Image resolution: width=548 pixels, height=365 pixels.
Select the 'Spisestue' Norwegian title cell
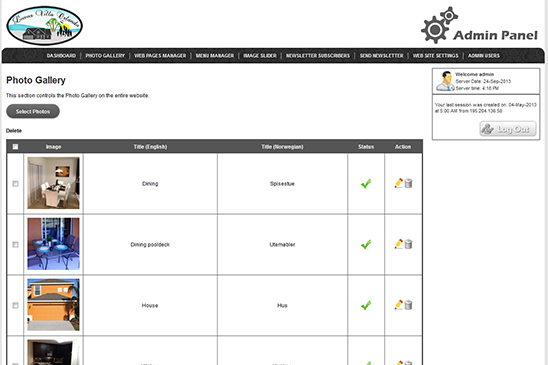coord(282,184)
